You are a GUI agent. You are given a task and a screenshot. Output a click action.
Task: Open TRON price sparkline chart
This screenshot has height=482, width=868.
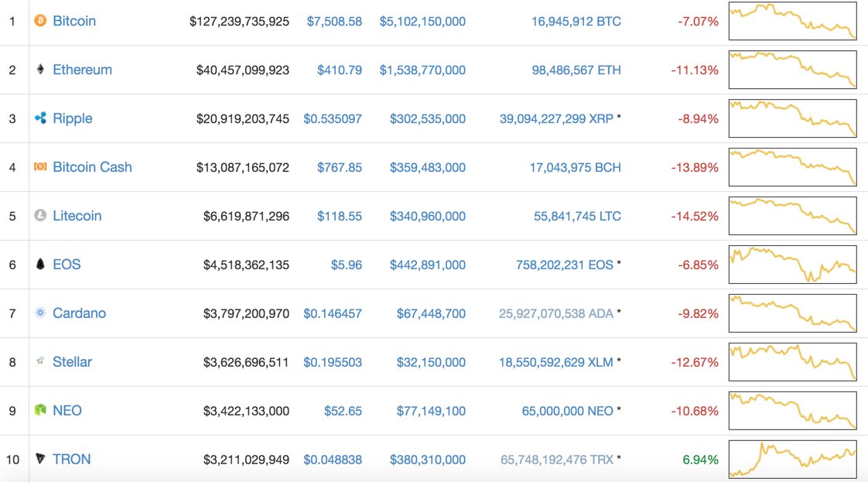click(793, 460)
